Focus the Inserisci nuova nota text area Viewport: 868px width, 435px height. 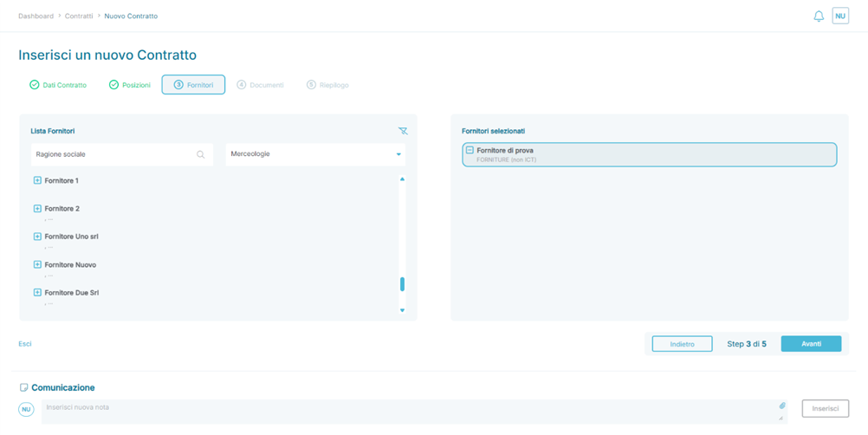[414, 412]
